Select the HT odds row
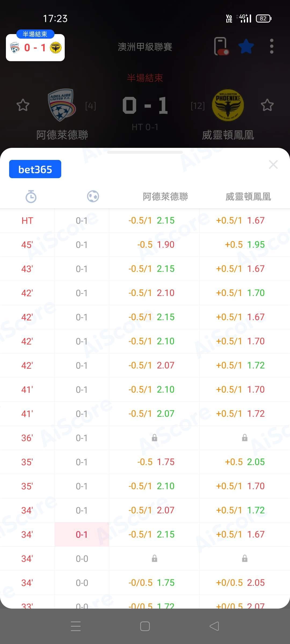This screenshot has height=644, width=290. coord(145,221)
